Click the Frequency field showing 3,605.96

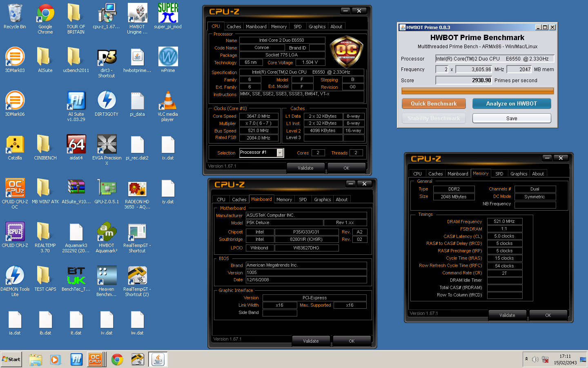[x=474, y=70]
